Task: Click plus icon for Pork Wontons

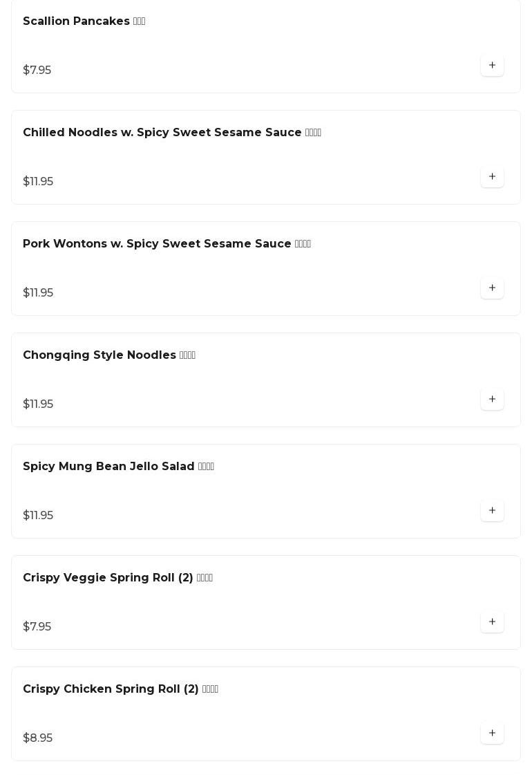Action: coord(492,288)
